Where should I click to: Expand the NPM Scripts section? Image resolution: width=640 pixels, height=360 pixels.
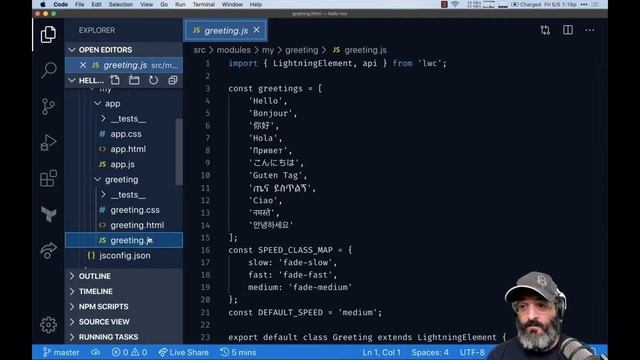(x=124, y=307)
